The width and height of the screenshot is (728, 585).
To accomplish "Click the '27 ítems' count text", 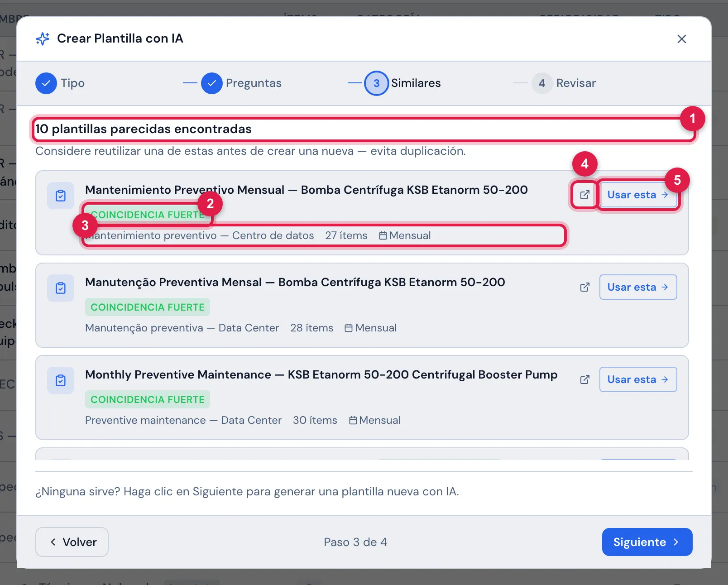I will (x=346, y=235).
